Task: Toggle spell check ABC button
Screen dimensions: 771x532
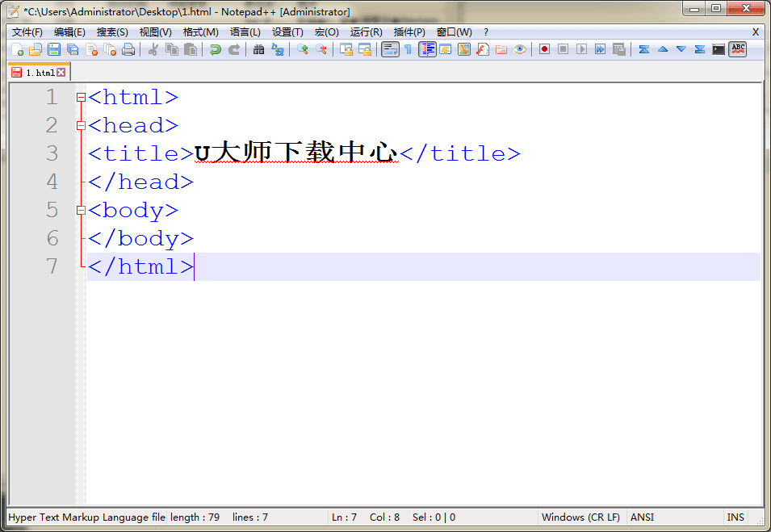Action: [737, 49]
